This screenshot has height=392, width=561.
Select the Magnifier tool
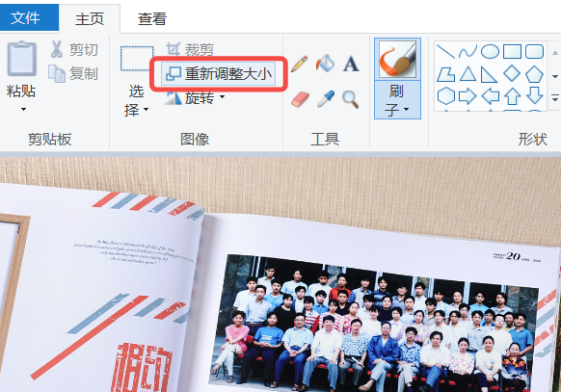click(x=350, y=99)
